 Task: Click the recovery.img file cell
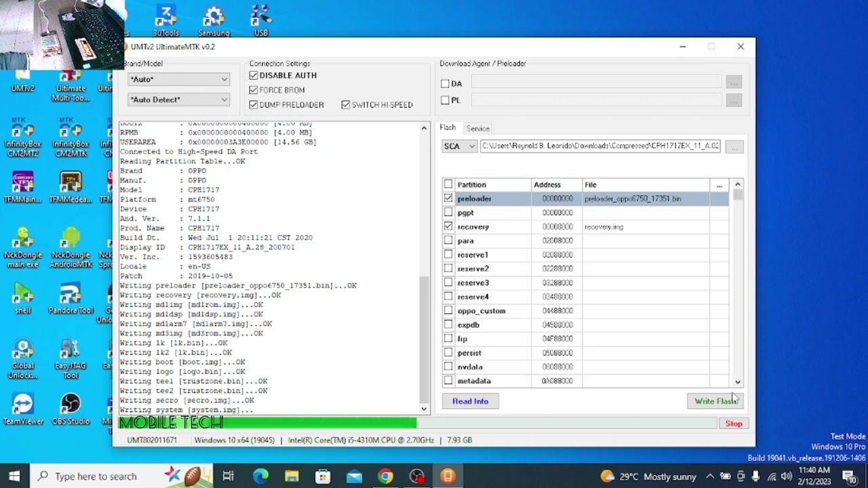(646, 227)
